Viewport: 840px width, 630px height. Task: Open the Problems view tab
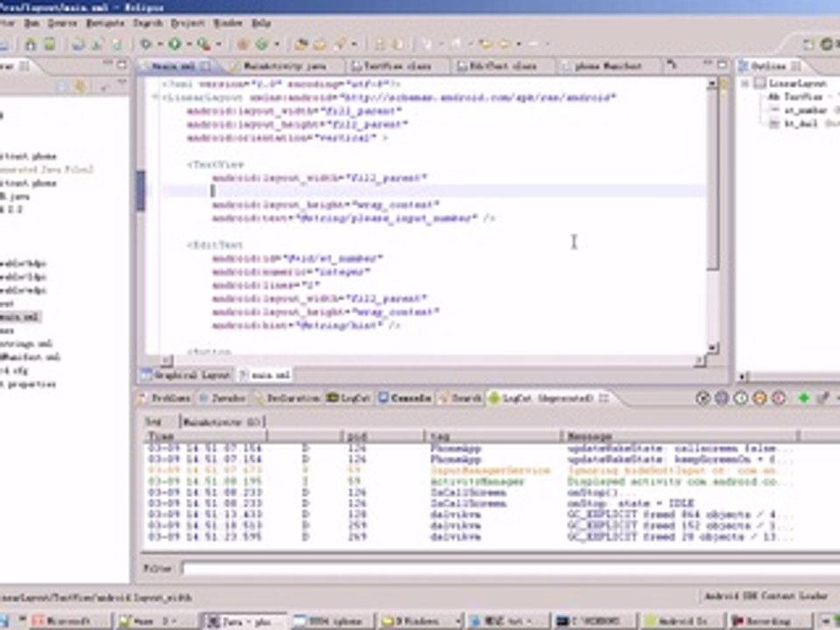tap(165, 398)
